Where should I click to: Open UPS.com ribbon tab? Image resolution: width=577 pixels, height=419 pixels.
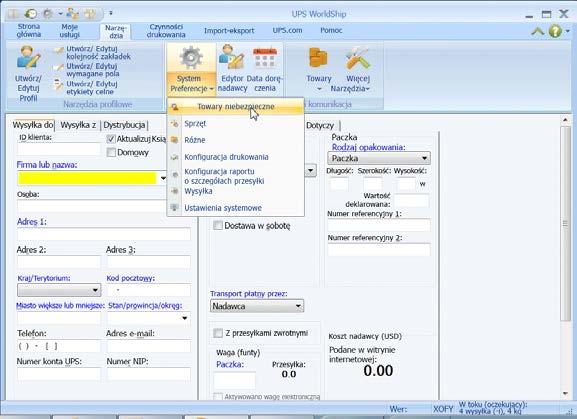287,30
